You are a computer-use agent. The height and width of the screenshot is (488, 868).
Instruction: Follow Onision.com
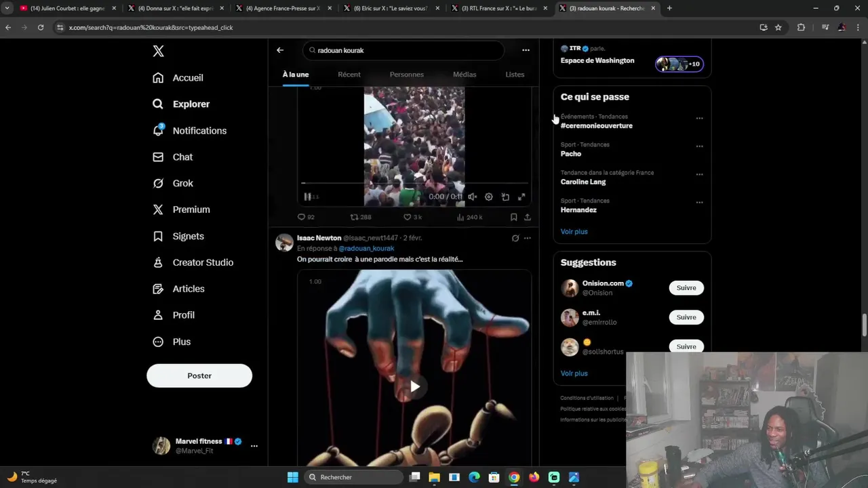(686, 288)
